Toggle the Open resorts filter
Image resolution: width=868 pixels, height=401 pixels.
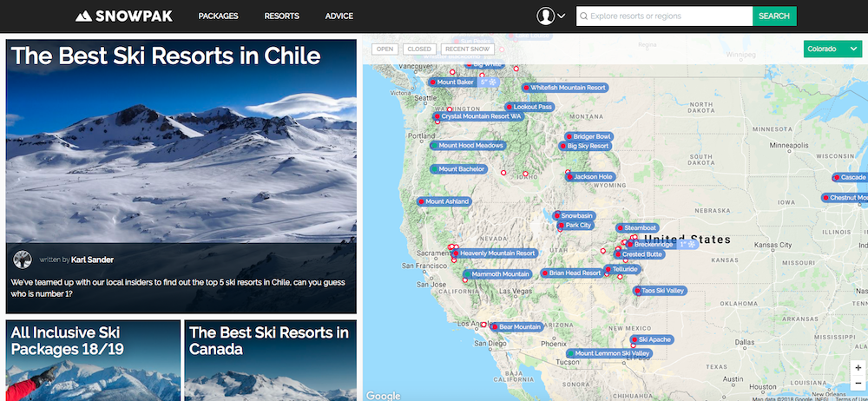click(385, 49)
